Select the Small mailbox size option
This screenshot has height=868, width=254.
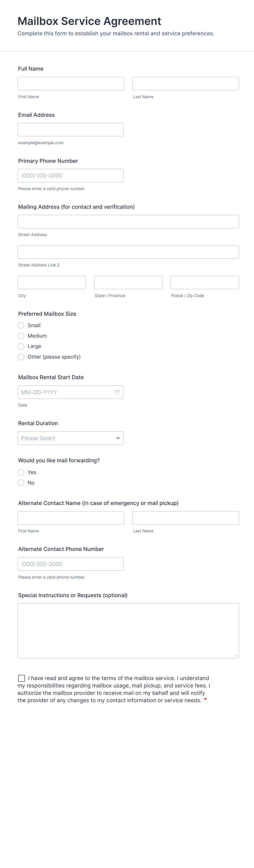click(21, 325)
